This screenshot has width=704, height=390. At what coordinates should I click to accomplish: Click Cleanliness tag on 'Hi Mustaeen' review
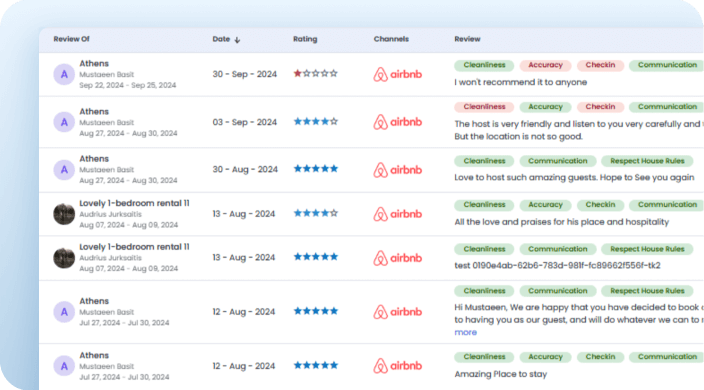(x=484, y=291)
